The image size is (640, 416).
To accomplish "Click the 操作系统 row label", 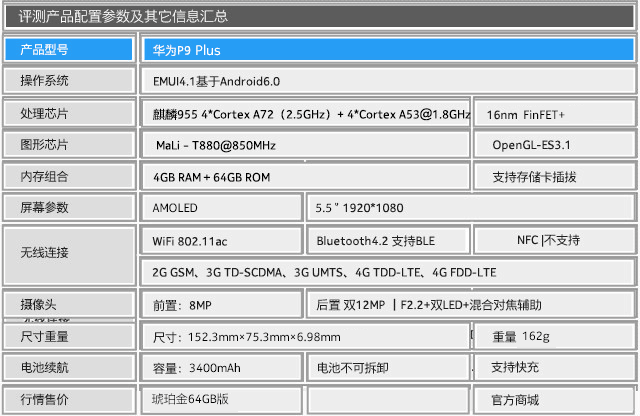I will pos(69,81).
